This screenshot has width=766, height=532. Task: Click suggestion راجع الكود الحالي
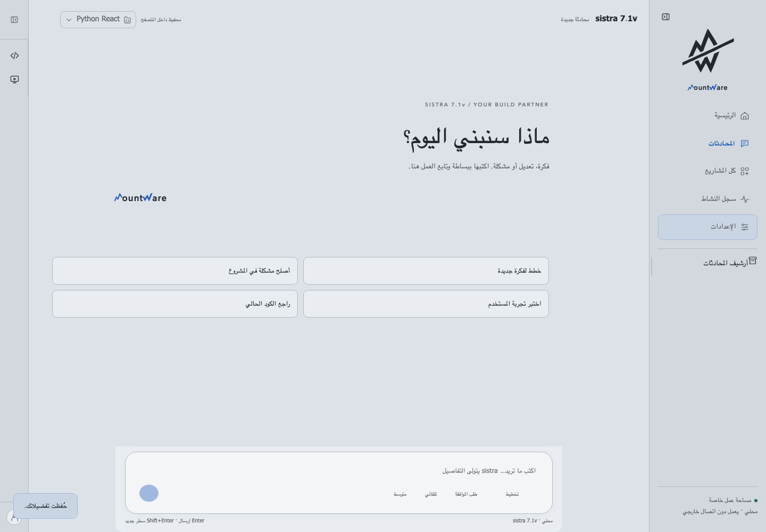click(175, 304)
